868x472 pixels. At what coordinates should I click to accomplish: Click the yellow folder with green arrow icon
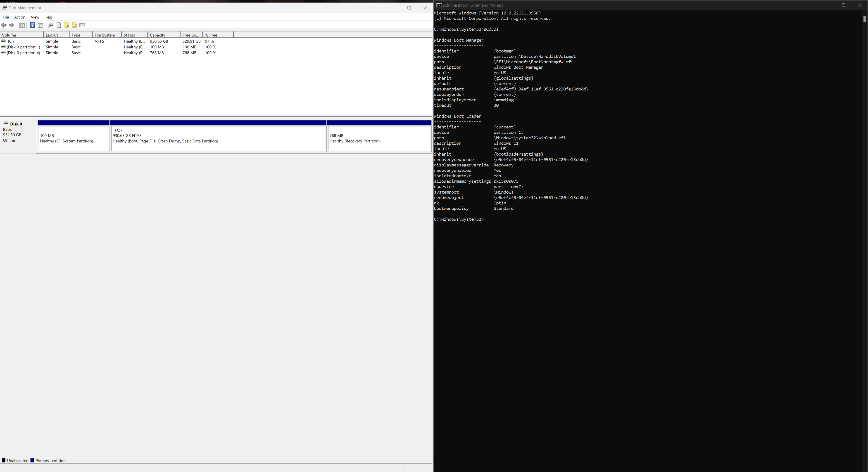point(67,25)
